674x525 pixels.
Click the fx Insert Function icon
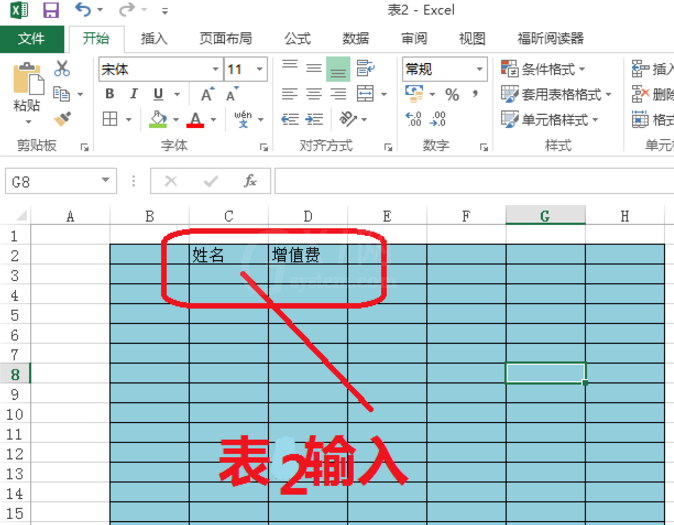(250, 181)
